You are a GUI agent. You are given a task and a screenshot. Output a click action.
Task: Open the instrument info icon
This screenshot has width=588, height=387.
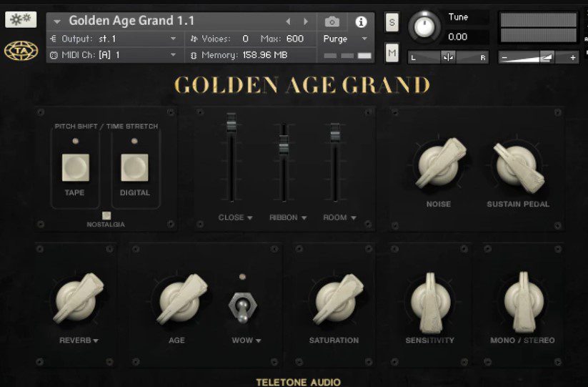(x=361, y=21)
